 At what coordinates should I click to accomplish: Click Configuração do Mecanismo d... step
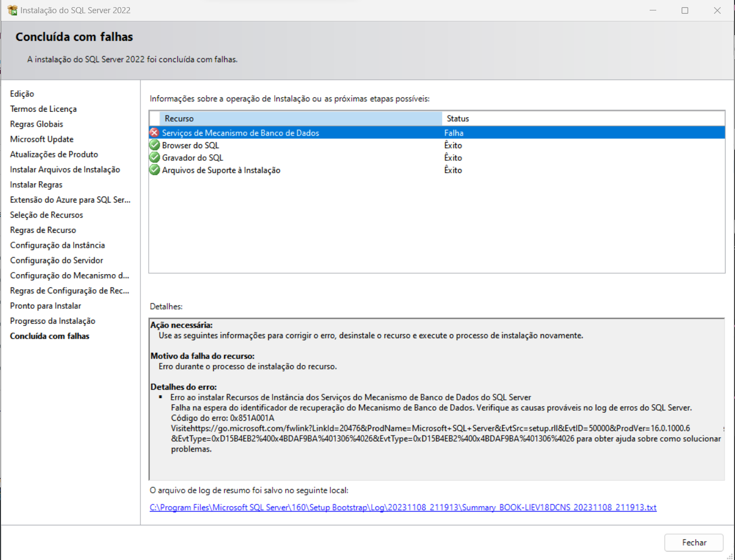click(69, 276)
